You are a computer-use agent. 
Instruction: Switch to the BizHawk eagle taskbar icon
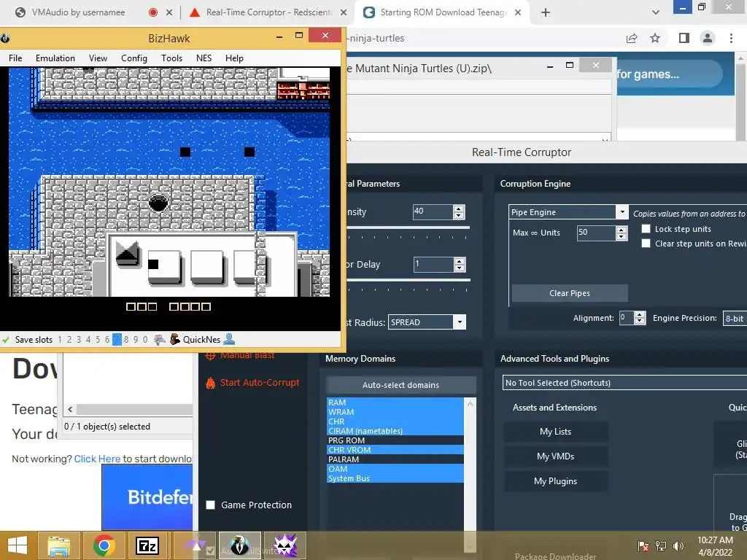[x=239, y=545]
